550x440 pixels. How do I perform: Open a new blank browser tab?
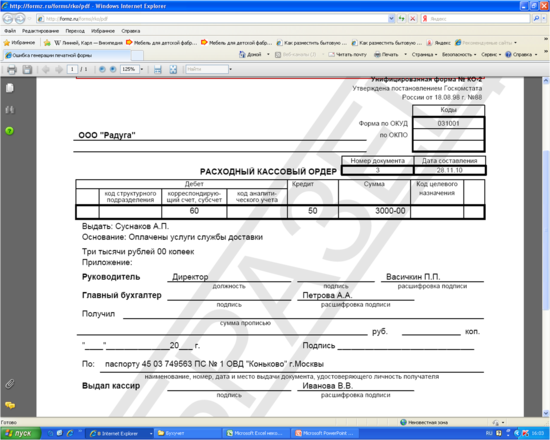[x=137, y=55]
